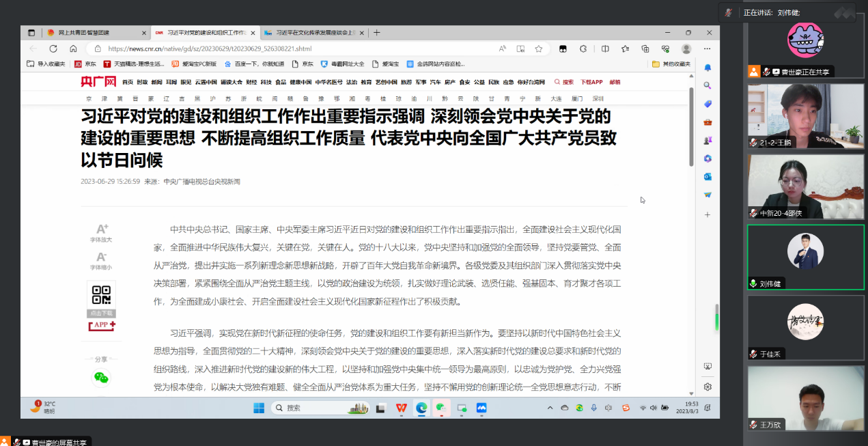The width and height of the screenshot is (868, 446).
Task: Add page to favorites with star icon
Action: tap(539, 48)
